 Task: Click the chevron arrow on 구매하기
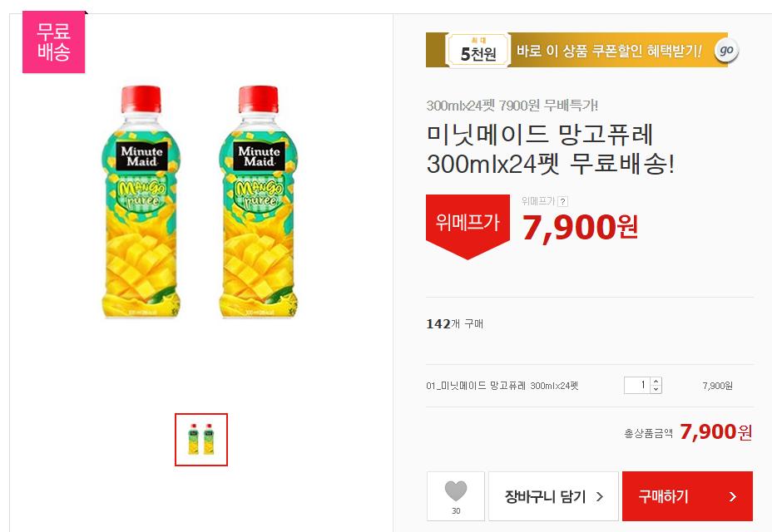click(x=733, y=496)
